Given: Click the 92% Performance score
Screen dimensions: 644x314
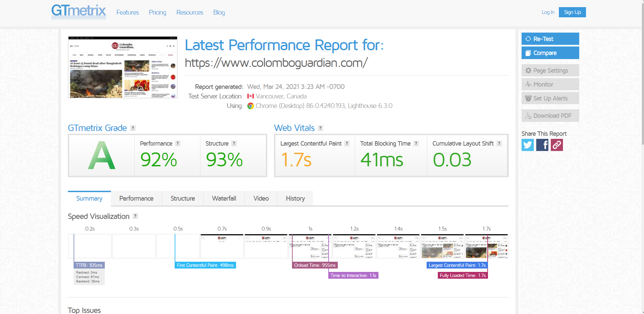Looking at the screenshot, I should click(x=159, y=160).
